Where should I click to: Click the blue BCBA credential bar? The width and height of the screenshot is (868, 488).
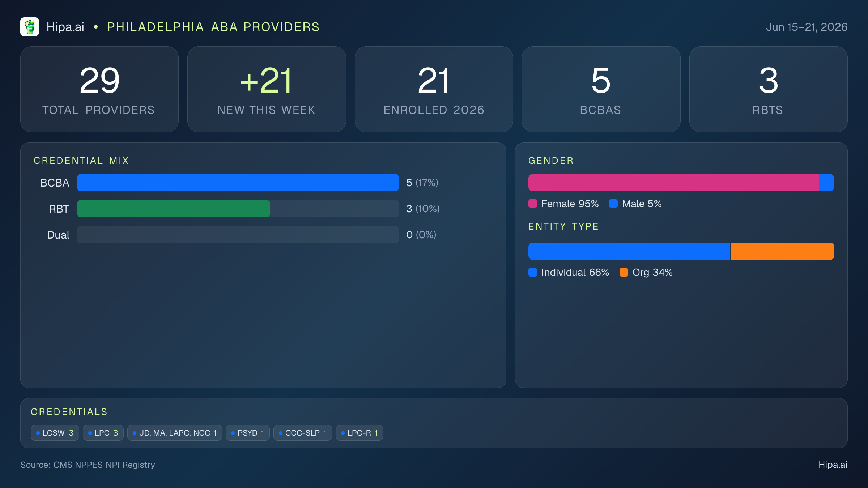238,183
